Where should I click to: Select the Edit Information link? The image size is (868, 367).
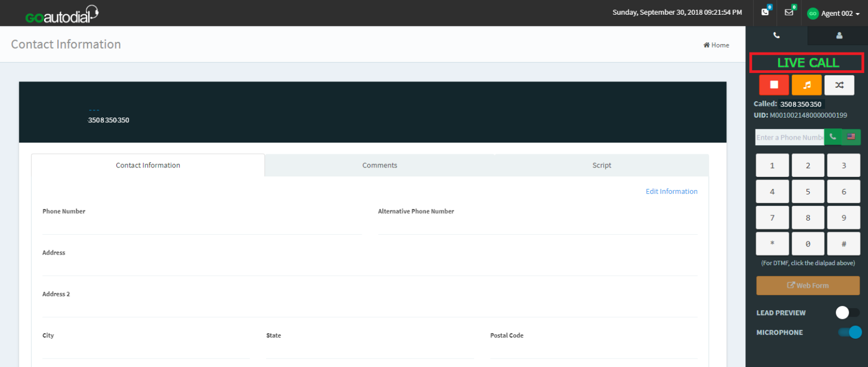pyautogui.click(x=671, y=191)
